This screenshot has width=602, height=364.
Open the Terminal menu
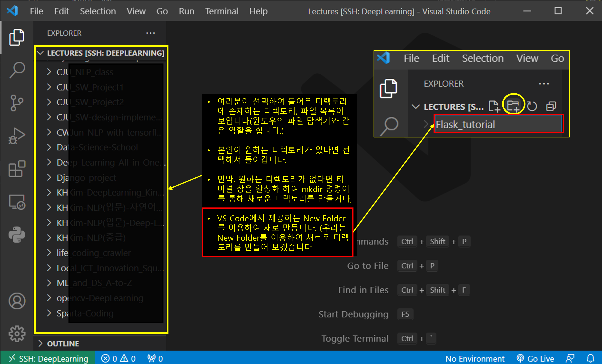(x=222, y=11)
